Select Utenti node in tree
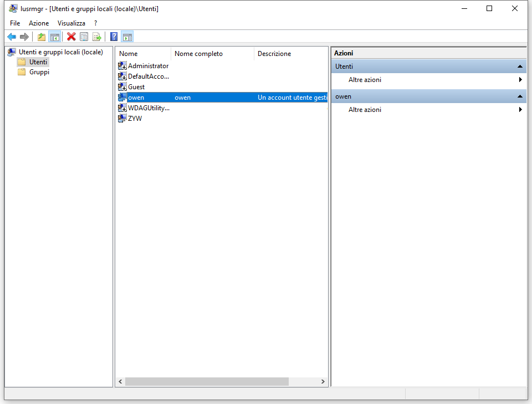Viewport: 532px width, 404px height. pyautogui.click(x=38, y=62)
